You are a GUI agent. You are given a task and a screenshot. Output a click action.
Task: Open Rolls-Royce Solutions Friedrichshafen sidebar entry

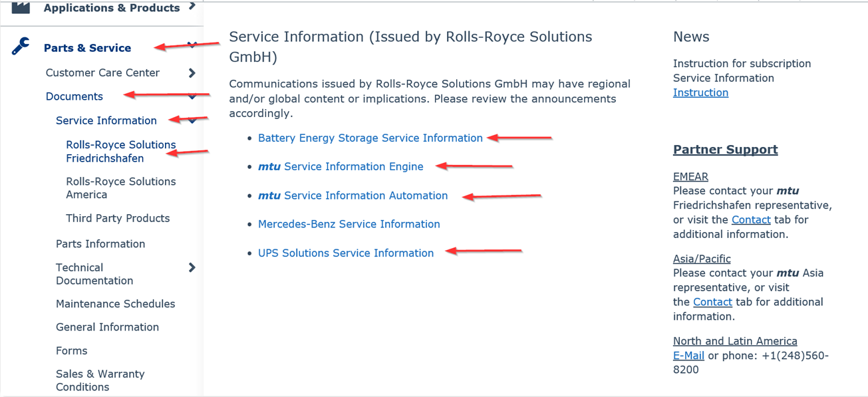point(120,151)
